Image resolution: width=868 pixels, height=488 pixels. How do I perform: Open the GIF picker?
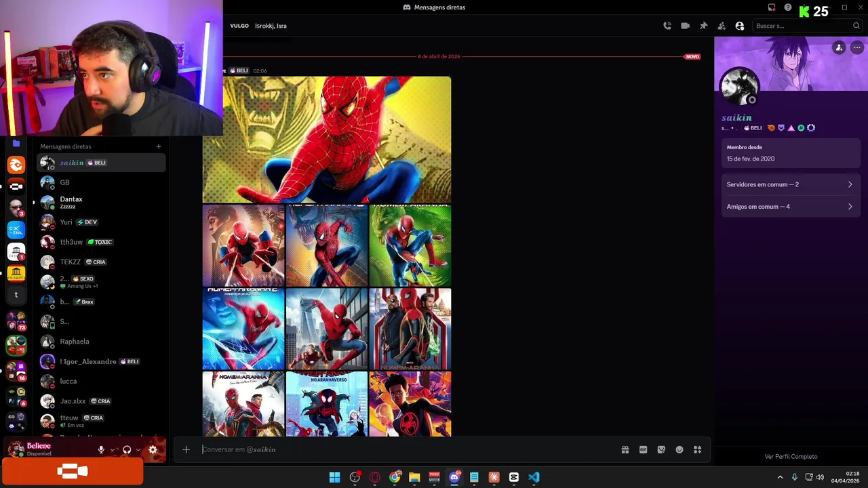643,449
